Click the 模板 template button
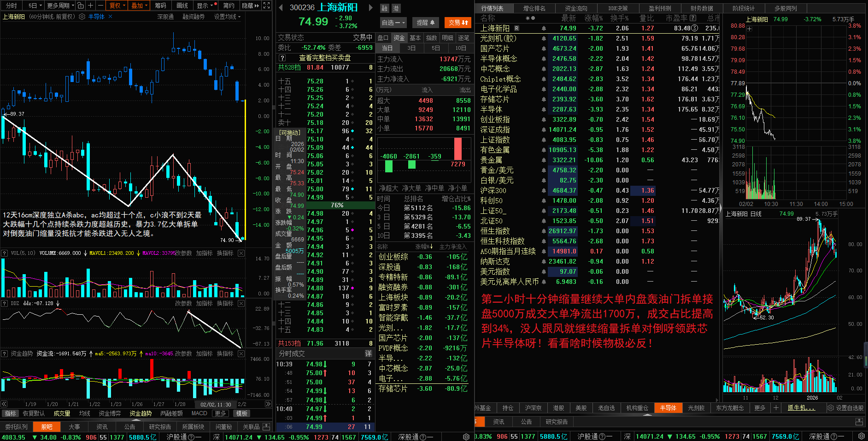 tap(242, 413)
